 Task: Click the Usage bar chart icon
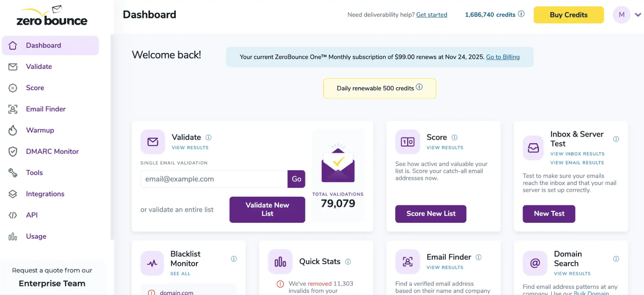point(13,237)
